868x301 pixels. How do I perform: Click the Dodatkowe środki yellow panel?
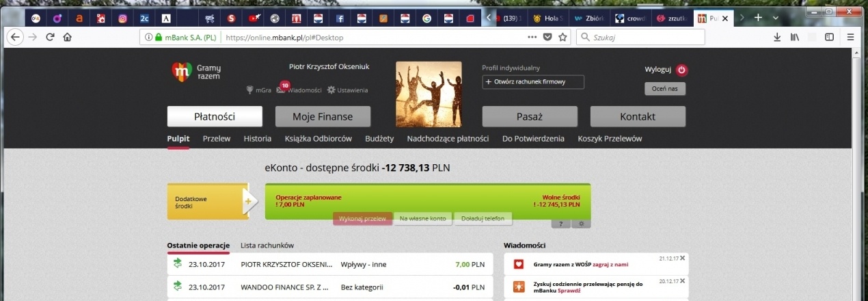click(x=208, y=202)
